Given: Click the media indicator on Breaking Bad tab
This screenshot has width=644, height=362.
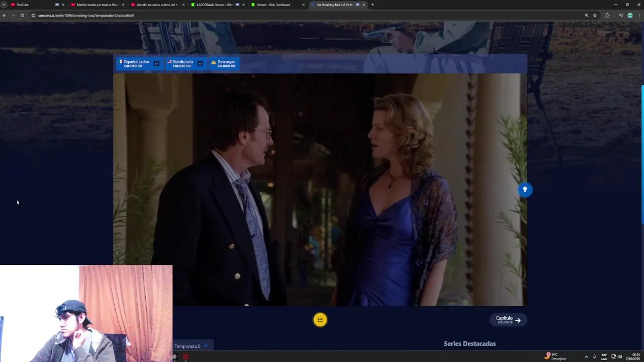Looking at the screenshot, I should pyautogui.click(x=358, y=5).
